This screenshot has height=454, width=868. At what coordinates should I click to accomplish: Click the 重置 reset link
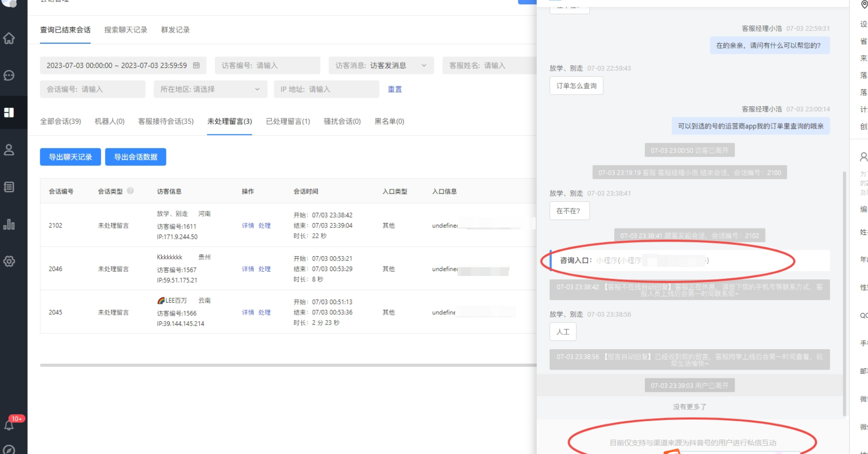(x=394, y=89)
